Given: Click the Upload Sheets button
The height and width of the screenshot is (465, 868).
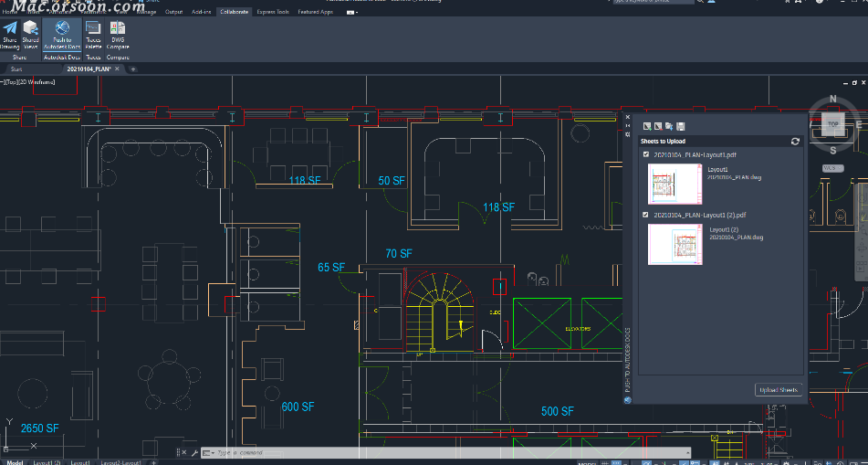Looking at the screenshot, I should click(x=779, y=390).
